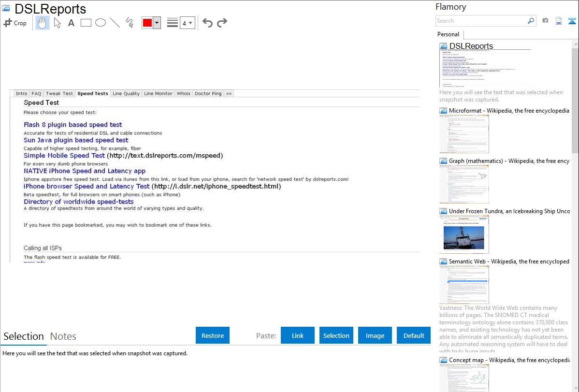Screen dimensions: 579x392
Task: Click the blue collapse icon top right
Action: click(x=572, y=21)
